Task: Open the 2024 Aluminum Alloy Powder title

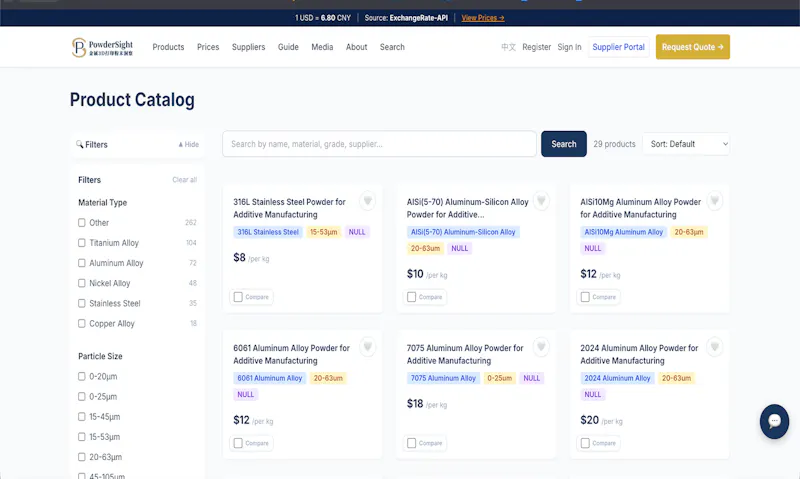Action: click(639, 354)
